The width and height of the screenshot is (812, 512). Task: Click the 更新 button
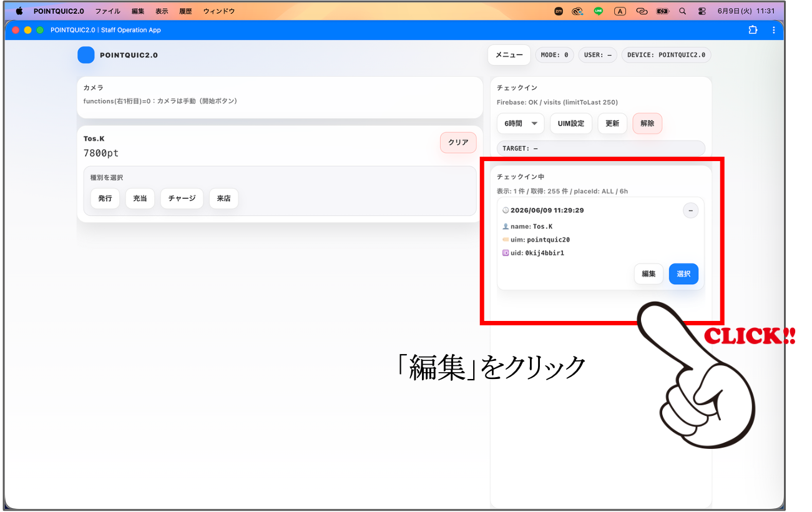coord(612,124)
